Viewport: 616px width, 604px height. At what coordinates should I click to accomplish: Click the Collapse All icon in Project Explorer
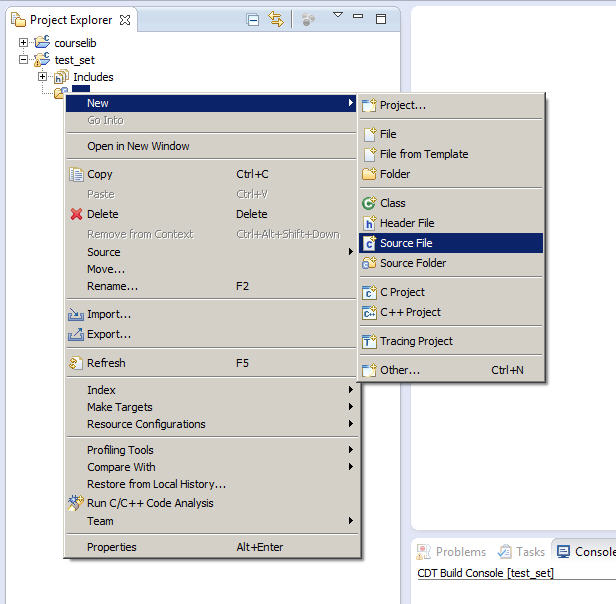(x=253, y=19)
